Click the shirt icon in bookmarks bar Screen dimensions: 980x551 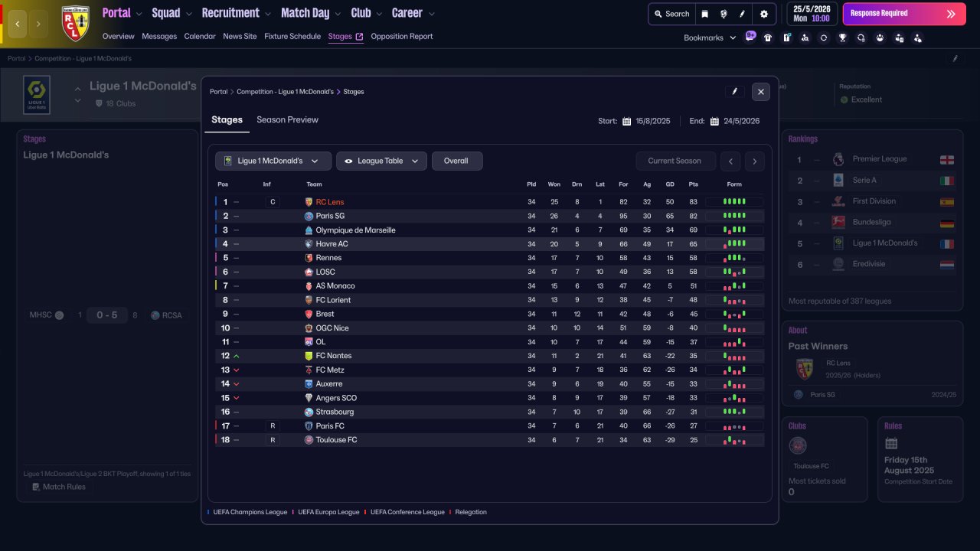(768, 37)
